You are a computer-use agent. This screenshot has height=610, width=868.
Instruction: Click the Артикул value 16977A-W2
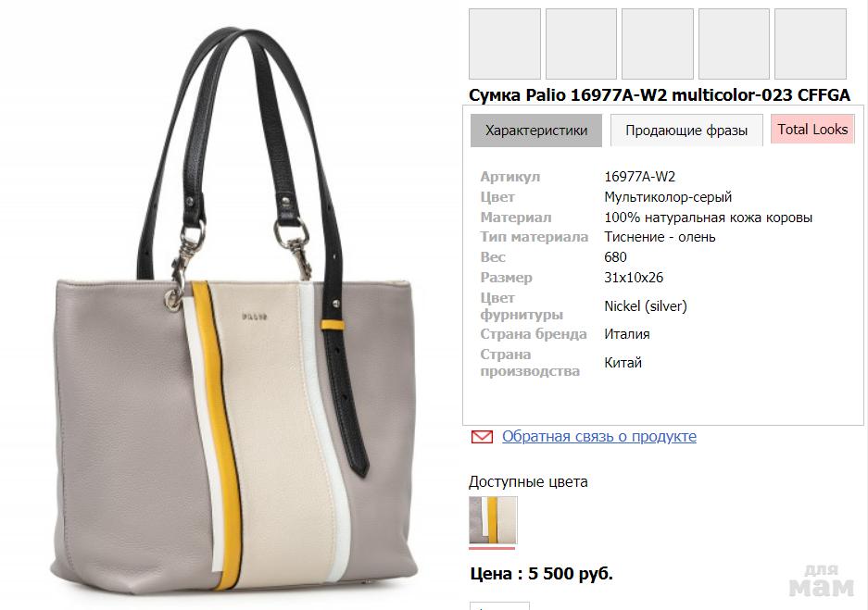coord(639,177)
